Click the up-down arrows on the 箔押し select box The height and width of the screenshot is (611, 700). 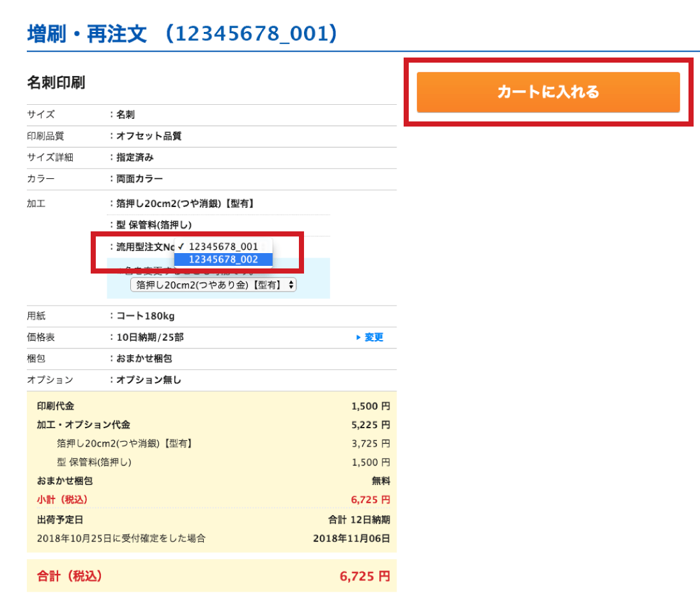coord(292,285)
